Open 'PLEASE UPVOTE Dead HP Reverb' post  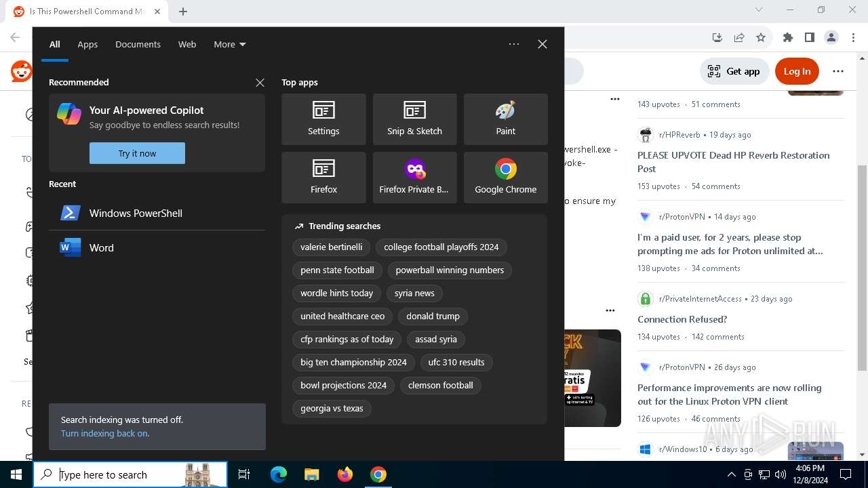pyautogui.click(x=734, y=162)
